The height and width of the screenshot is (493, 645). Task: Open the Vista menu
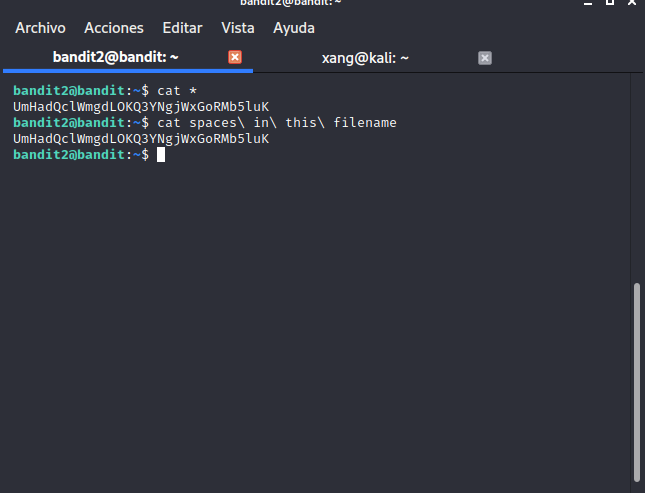coord(238,28)
